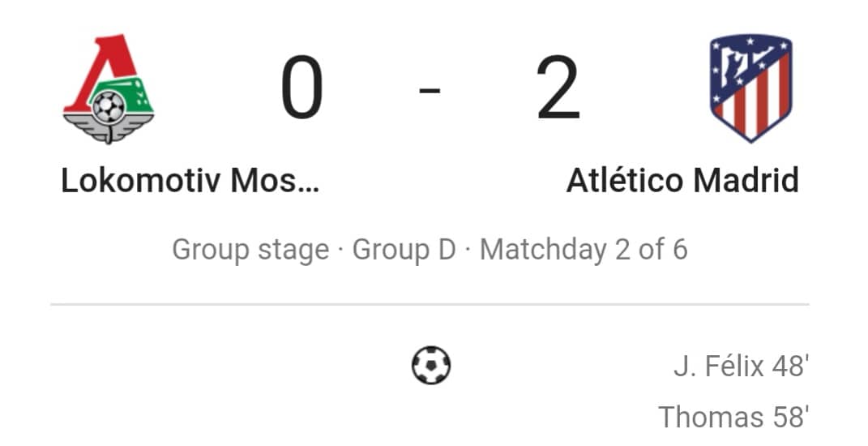
Task: Open the Atlético Madrid team name
Action: pyautogui.click(x=682, y=181)
